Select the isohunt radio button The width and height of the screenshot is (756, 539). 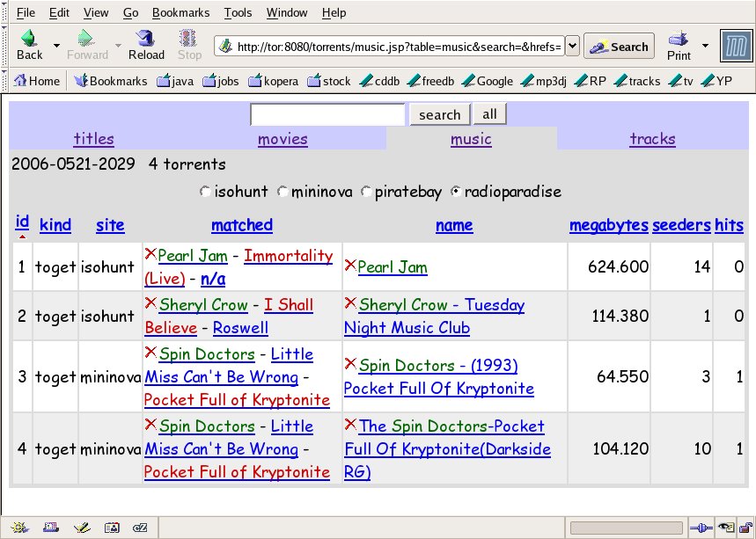coord(205,191)
